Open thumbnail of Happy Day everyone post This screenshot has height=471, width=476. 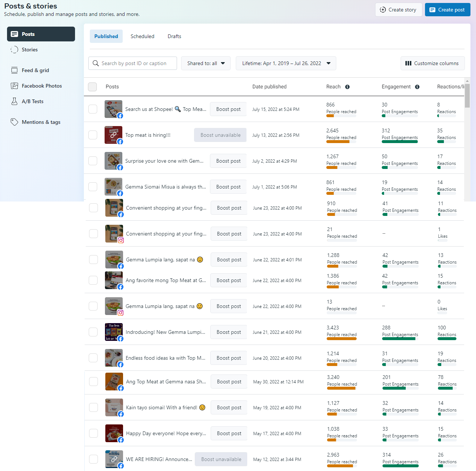click(114, 433)
